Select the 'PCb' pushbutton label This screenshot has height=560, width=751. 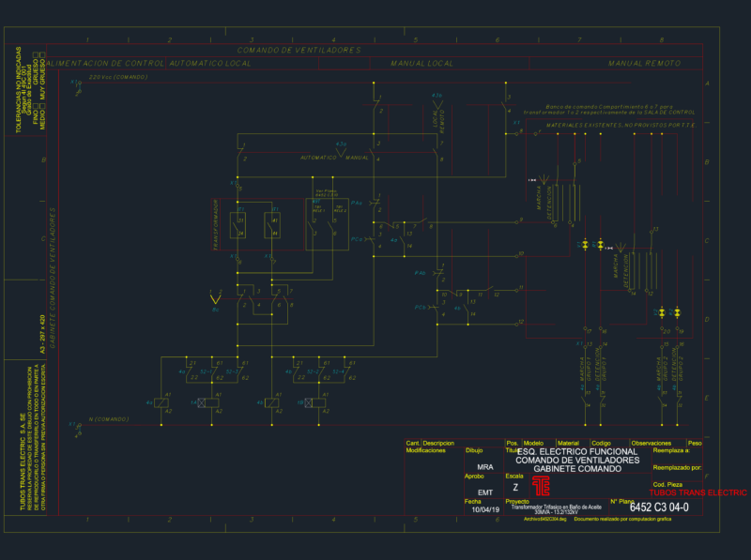click(420, 308)
